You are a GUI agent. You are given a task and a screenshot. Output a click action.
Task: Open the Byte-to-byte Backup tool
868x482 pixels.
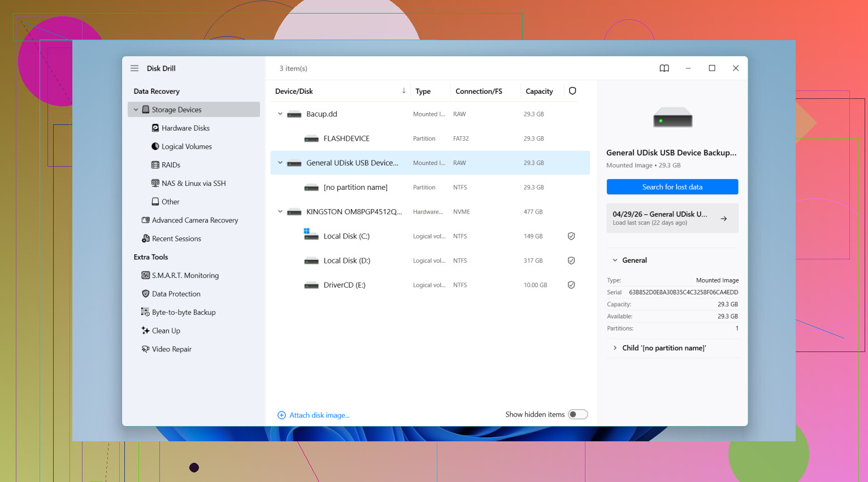[x=184, y=312]
